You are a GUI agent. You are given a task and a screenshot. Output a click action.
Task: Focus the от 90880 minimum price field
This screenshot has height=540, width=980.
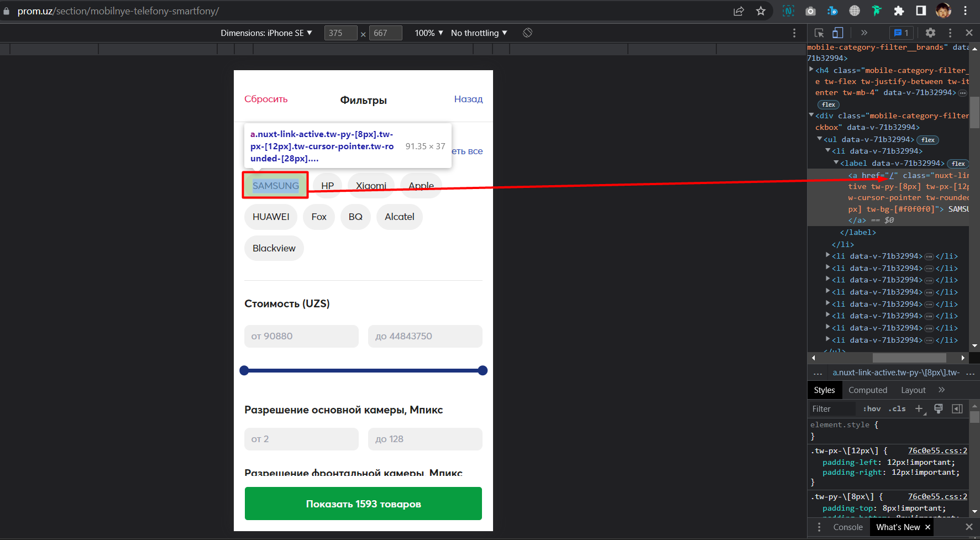[x=301, y=336]
